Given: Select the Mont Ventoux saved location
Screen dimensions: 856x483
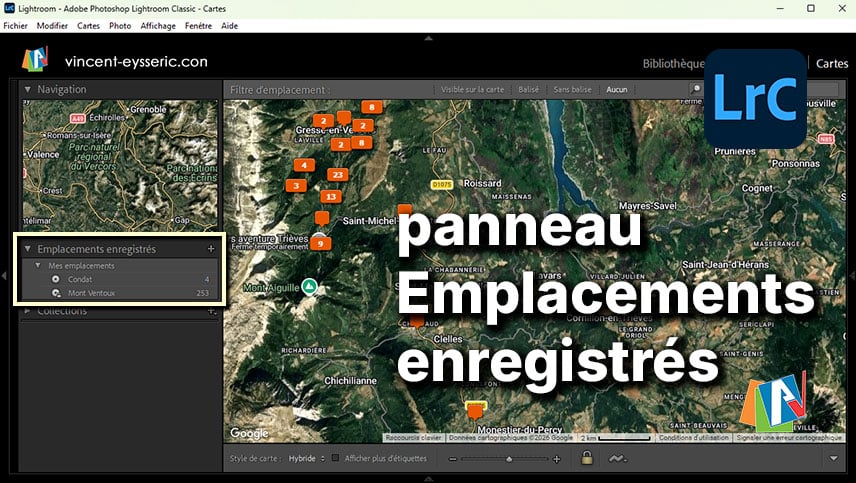Looking at the screenshot, I should (x=92, y=293).
